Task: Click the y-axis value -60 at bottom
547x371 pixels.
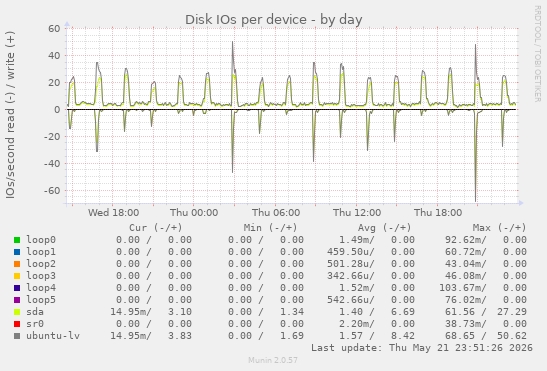Action: [x=52, y=191]
